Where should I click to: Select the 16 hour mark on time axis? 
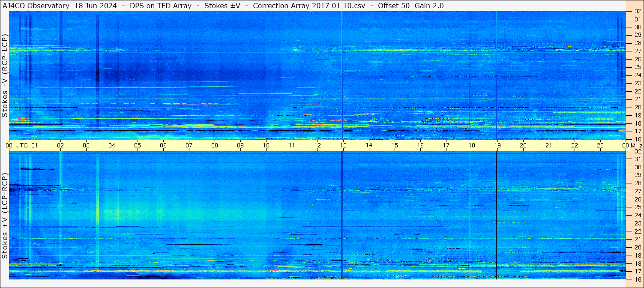pyautogui.click(x=420, y=145)
